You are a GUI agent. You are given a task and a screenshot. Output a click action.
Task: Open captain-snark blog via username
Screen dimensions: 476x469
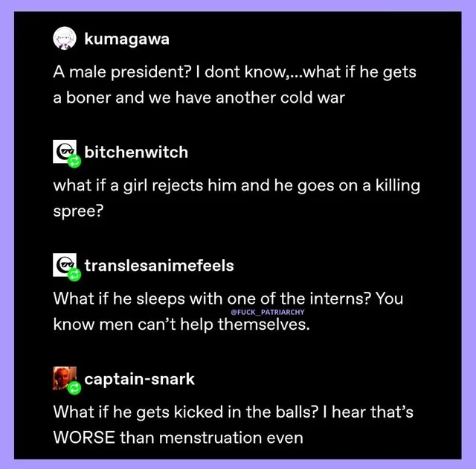(139, 379)
